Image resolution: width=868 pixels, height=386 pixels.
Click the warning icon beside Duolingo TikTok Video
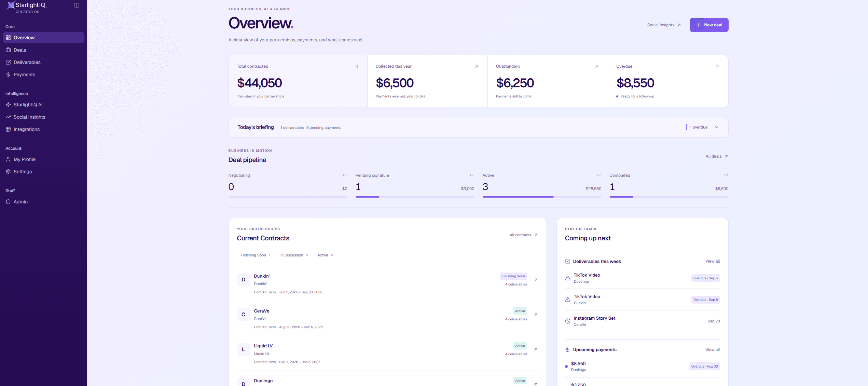568,278
